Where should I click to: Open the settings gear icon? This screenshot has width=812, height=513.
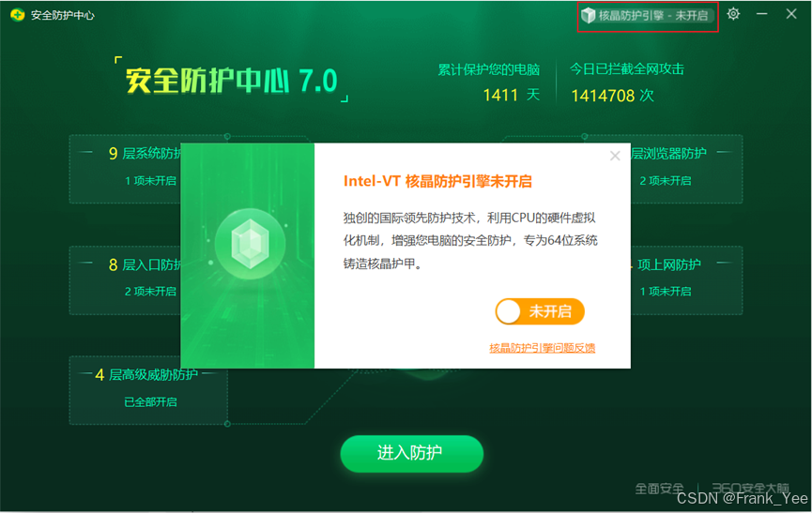click(x=733, y=14)
